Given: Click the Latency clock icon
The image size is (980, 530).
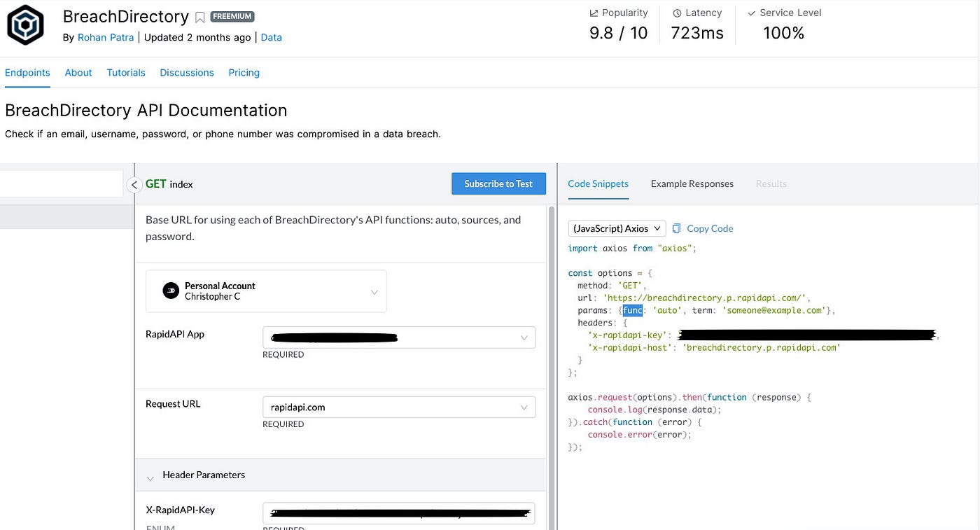Looking at the screenshot, I should pyautogui.click(x=677, y=13).
